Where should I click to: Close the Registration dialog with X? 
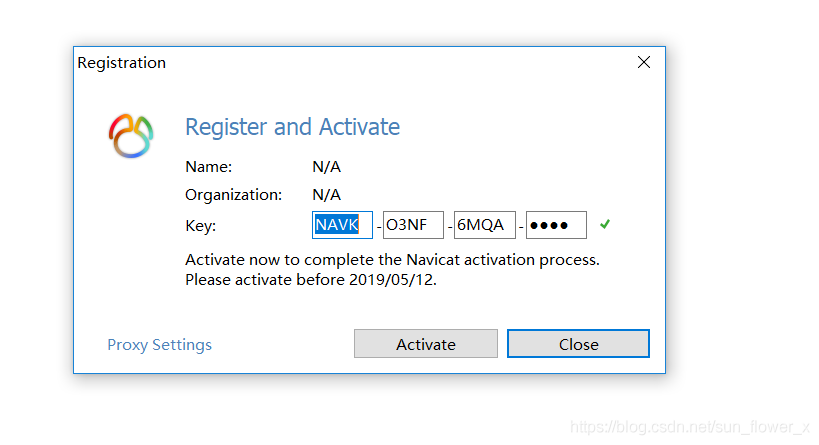(x=644, y=62)
